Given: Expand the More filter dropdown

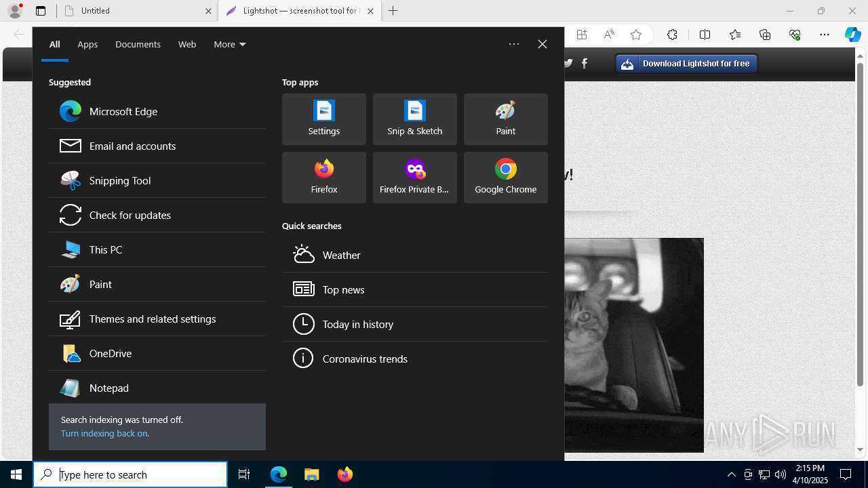Looking at the screenshot, I should (x=230, y=44).
